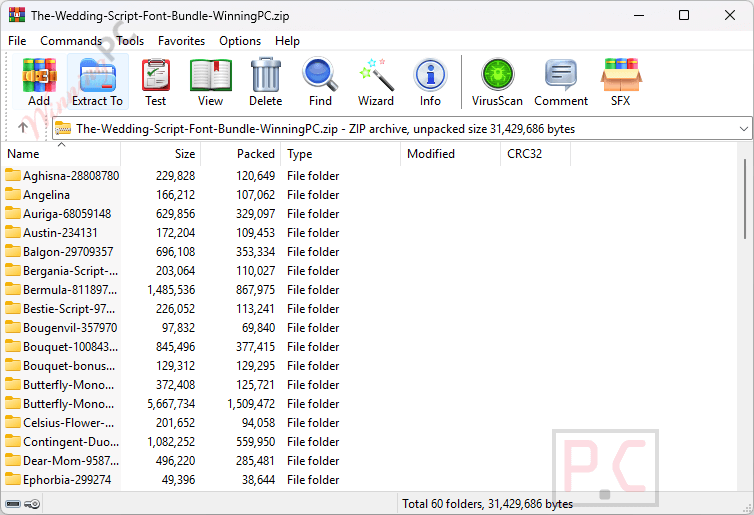
Task: Sort by the Name column header
Action: click(x=61, y=154)
